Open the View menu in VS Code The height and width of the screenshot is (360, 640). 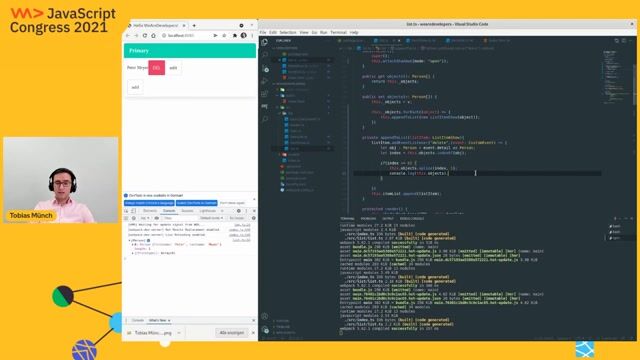(304, 32)
